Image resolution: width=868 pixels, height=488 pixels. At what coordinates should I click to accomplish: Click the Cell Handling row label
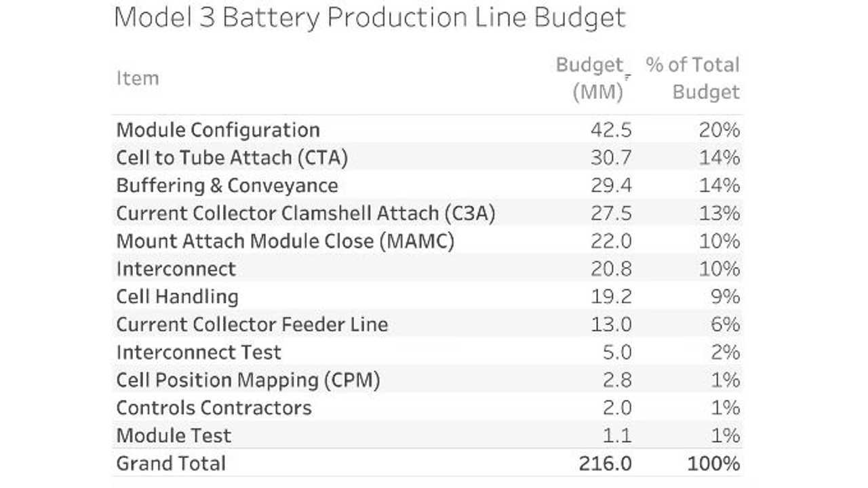pyautogui.click(x=178, y=297)
